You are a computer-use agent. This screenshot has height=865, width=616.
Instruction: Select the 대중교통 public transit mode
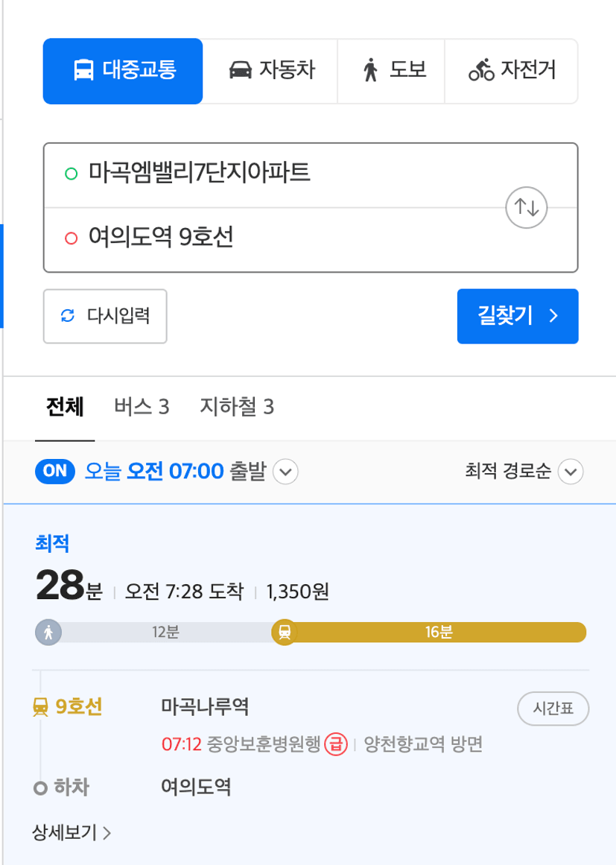pyautogui.click(x=123, y=72)
